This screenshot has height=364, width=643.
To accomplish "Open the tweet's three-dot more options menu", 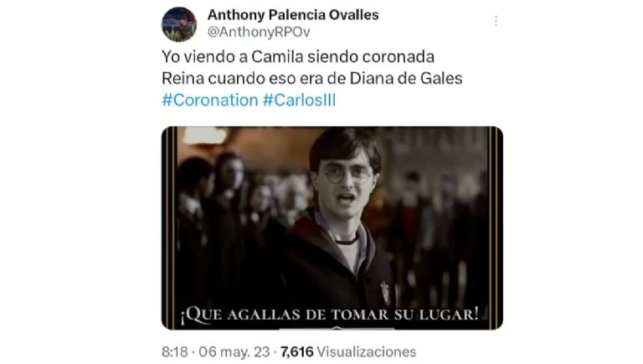I will (496, 21).
